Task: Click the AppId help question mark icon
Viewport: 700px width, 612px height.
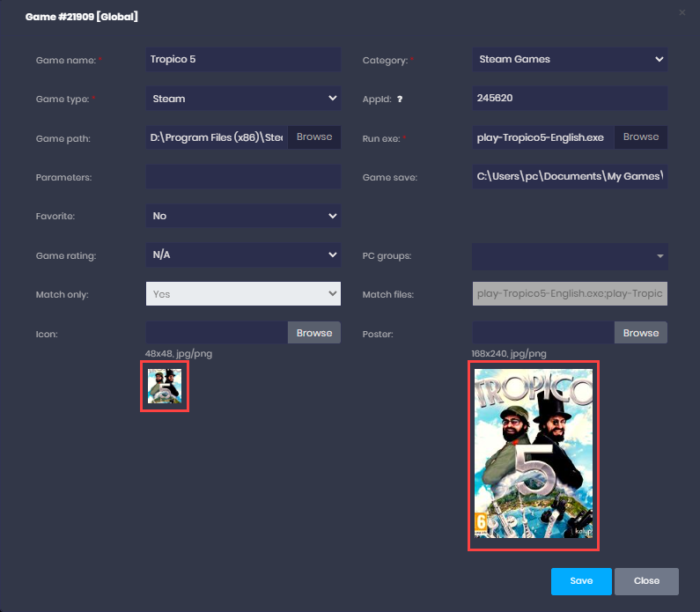Action: pos(400,100)
